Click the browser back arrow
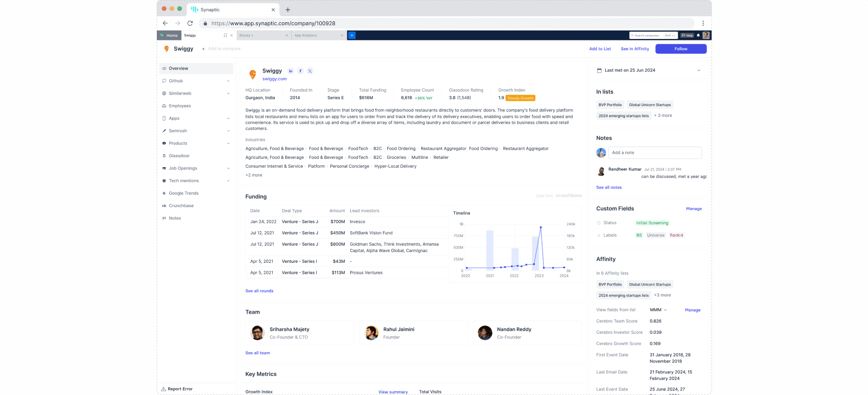 click(165, 23)
